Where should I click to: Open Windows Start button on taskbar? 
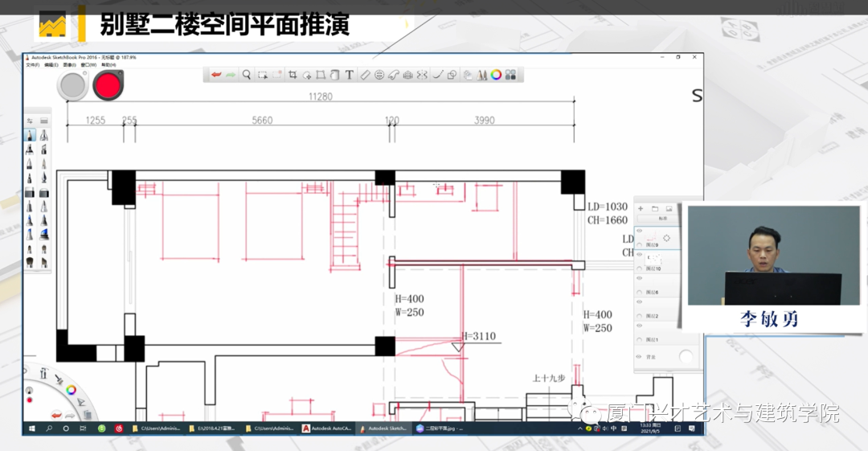coord(32,428)
